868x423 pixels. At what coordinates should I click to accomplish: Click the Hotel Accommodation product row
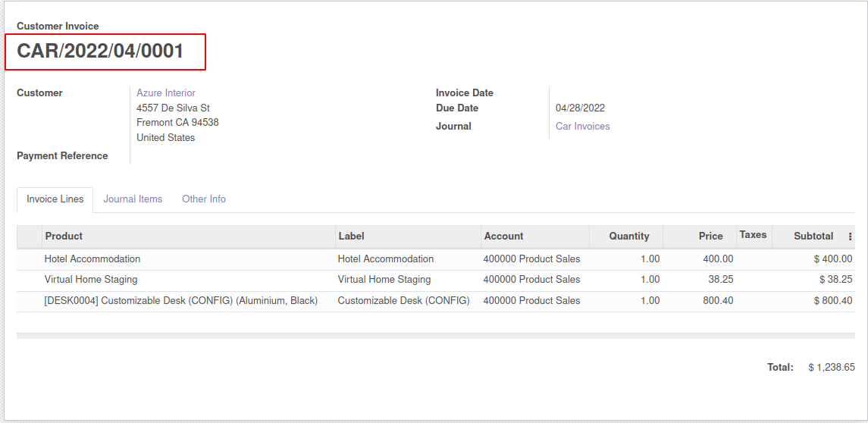pyautogui.click(x=92, y=259)
